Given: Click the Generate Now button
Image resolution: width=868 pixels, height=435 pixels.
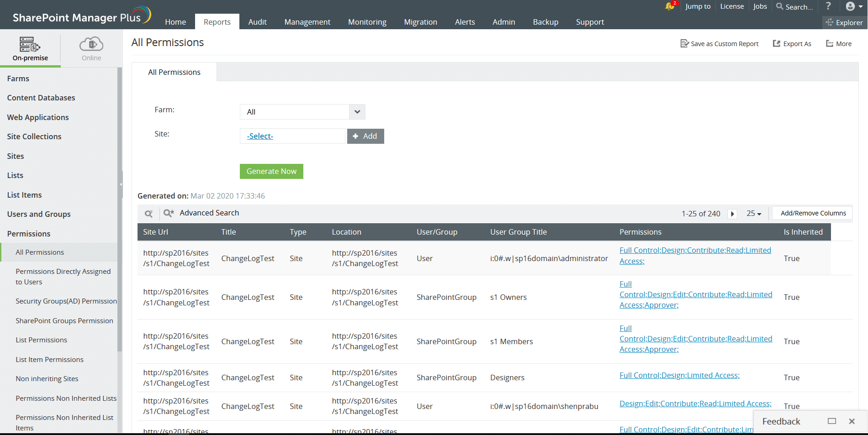Looking at the screenshot, I should tap(271, 171).
